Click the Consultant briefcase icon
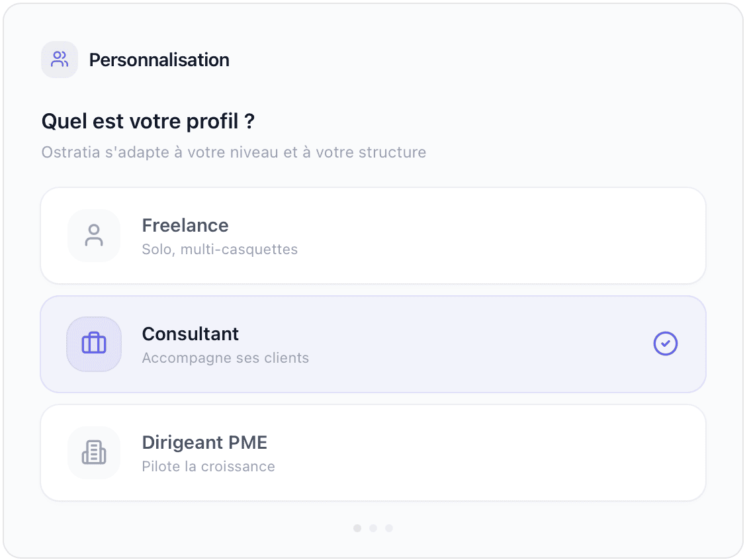 (94, 344)
